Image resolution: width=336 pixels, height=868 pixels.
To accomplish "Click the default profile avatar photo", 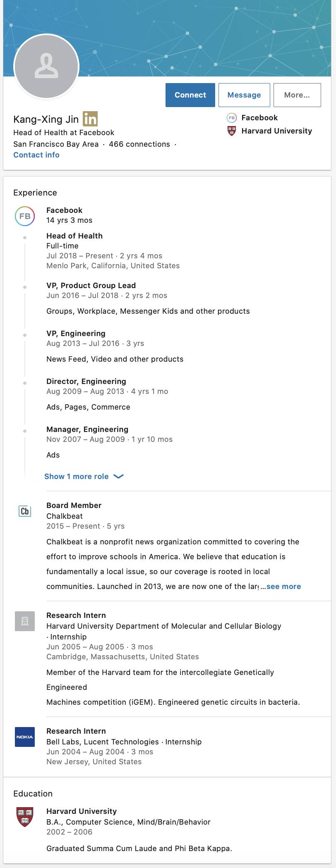I will point(46,67).
